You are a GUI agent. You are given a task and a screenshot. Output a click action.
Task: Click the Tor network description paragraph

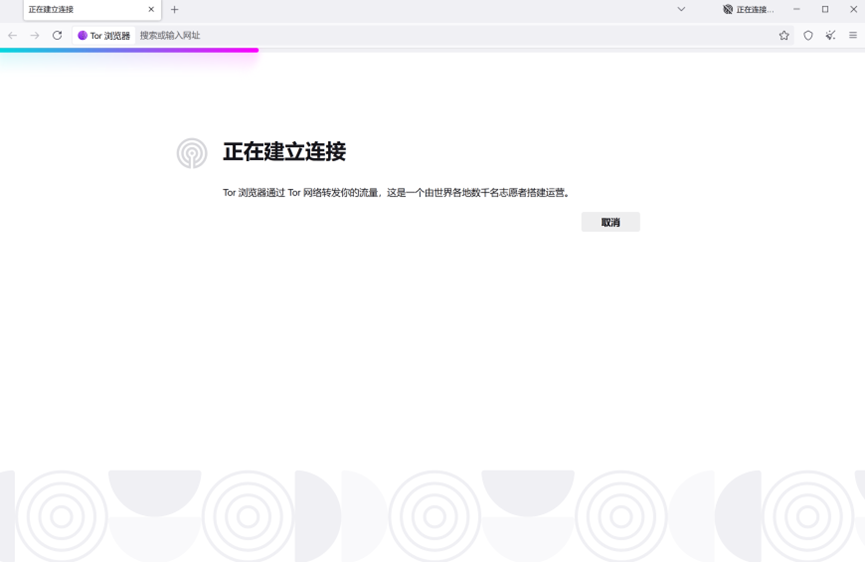coord(396,192)
